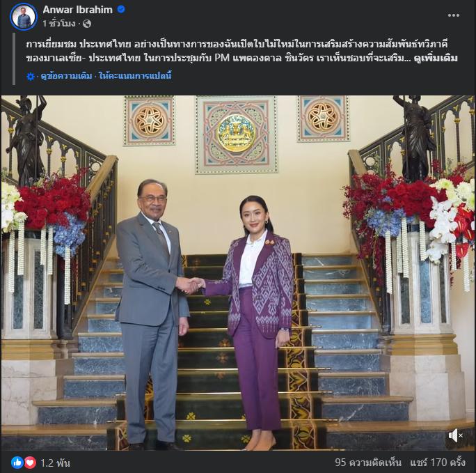Viewport: 476px width, 473px height.
Task: Open the handshake video thumbnail
Action: tap(238, 273)
